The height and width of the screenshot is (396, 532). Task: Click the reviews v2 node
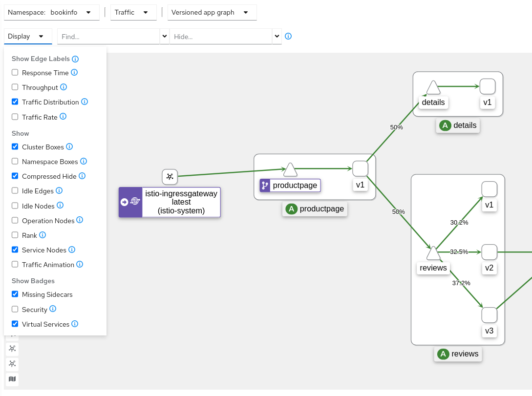click(x=489, y=252)
